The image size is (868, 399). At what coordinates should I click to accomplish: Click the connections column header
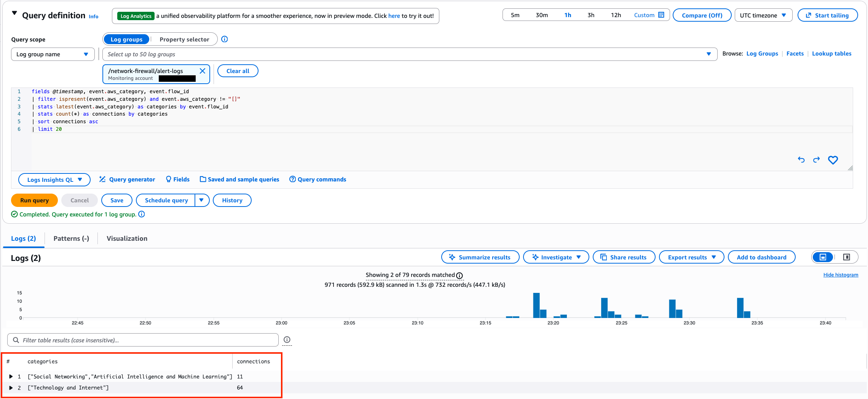253,361
